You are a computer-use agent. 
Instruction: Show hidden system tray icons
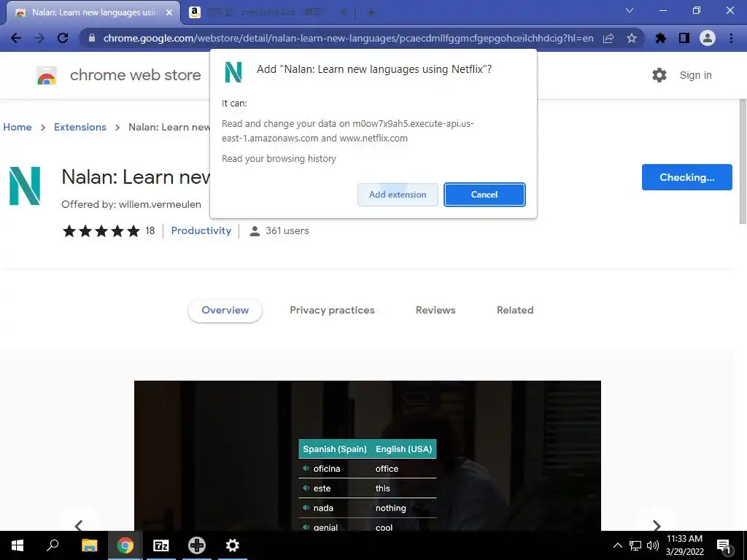pos(617,545)
